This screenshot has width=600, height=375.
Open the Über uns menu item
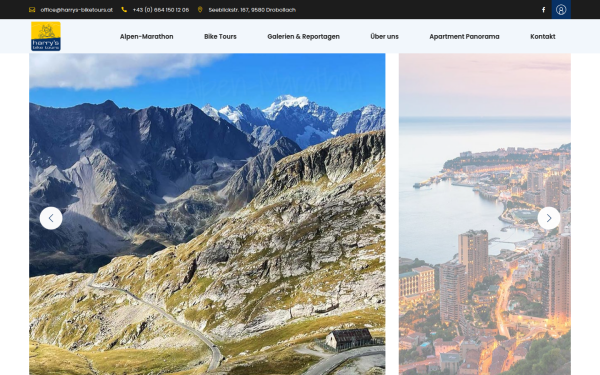coord(385,36)
